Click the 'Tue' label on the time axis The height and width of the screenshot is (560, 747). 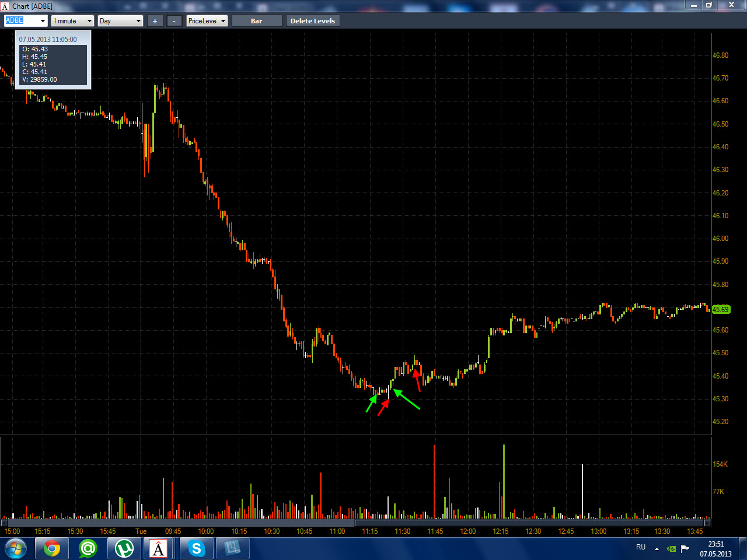click(141, 531)
